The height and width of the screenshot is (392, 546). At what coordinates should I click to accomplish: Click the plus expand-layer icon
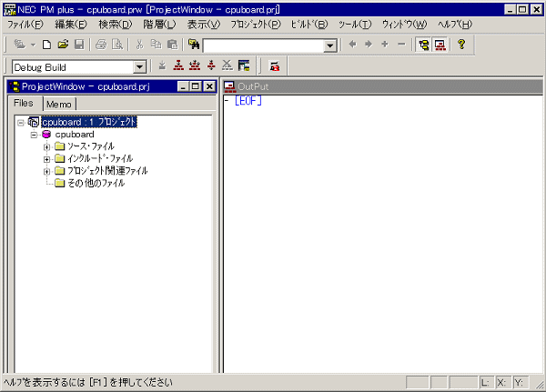click(385, 45)
